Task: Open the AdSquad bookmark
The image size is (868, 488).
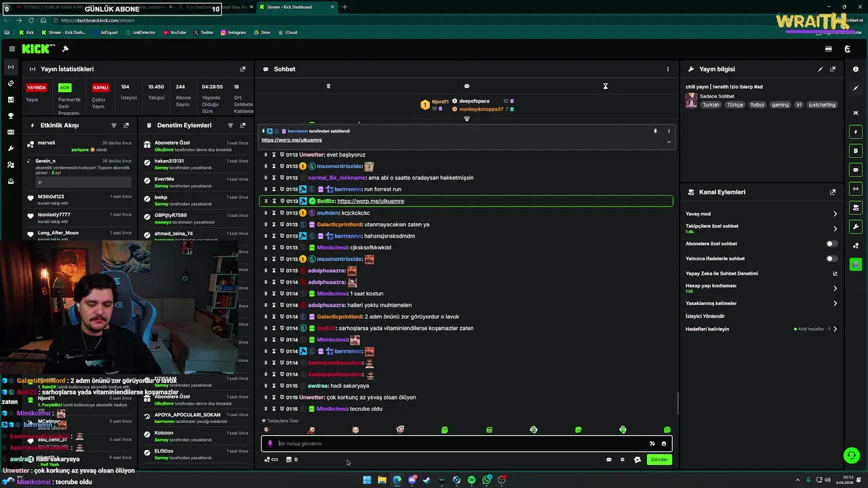Action: (105, 33)
